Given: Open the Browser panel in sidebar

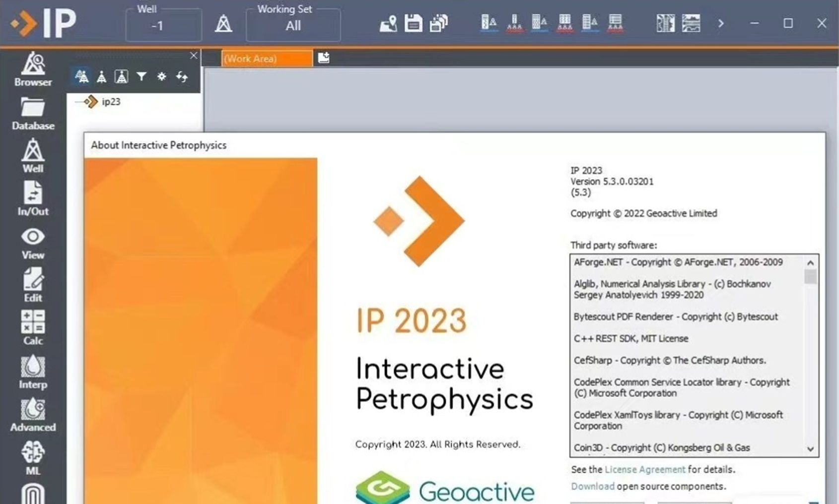Looking at the screenshot, I should point(33,69).
